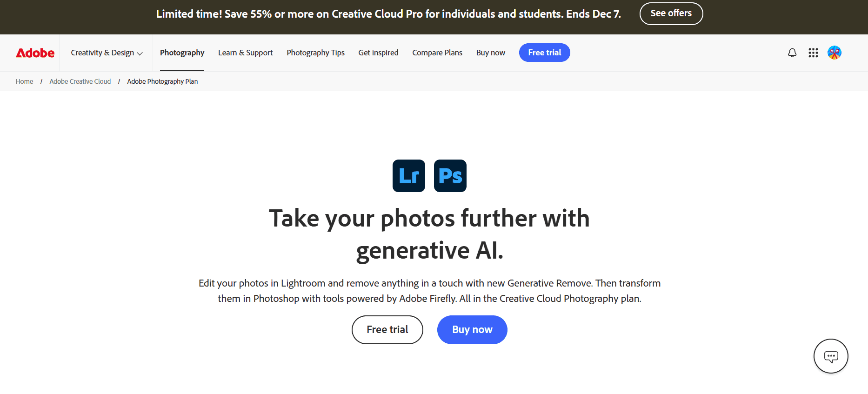
Task: Click Get inspired in the top navigation
Action: click(378, 53)
